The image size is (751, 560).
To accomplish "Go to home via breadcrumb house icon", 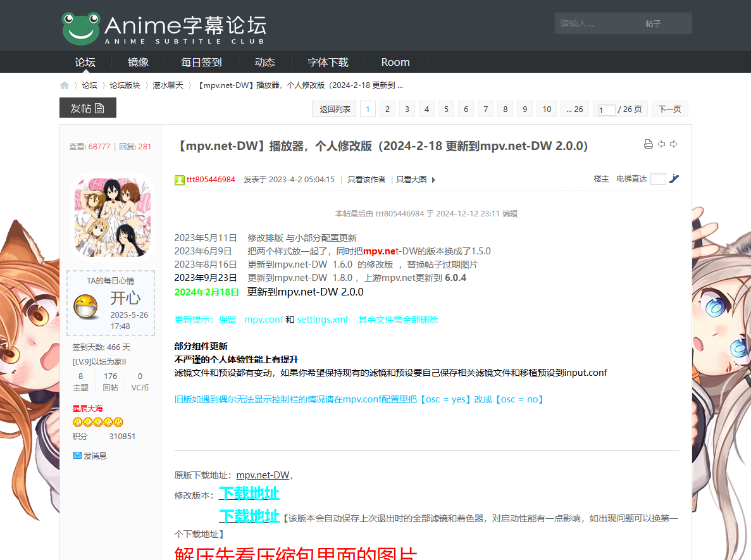I will (x=65, y=85).
